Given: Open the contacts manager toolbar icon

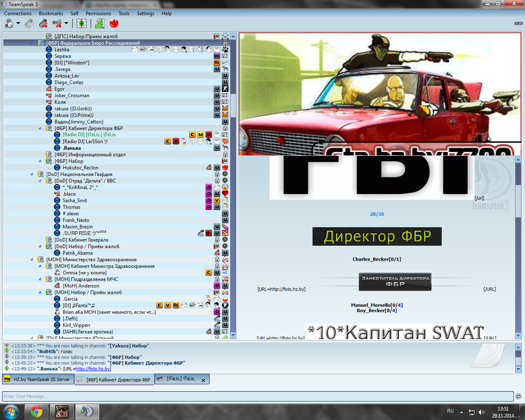Looking at the screenshot, I should (100, 23).
